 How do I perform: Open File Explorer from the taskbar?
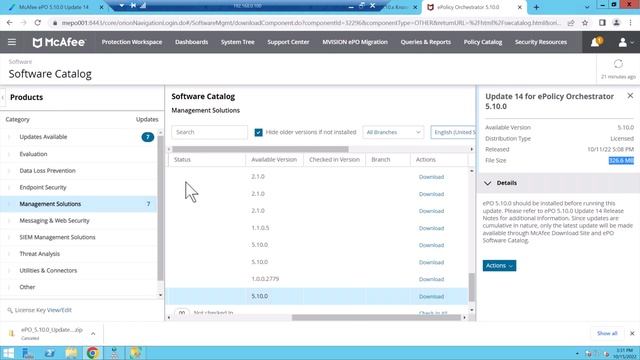click(x=71, y=353)
